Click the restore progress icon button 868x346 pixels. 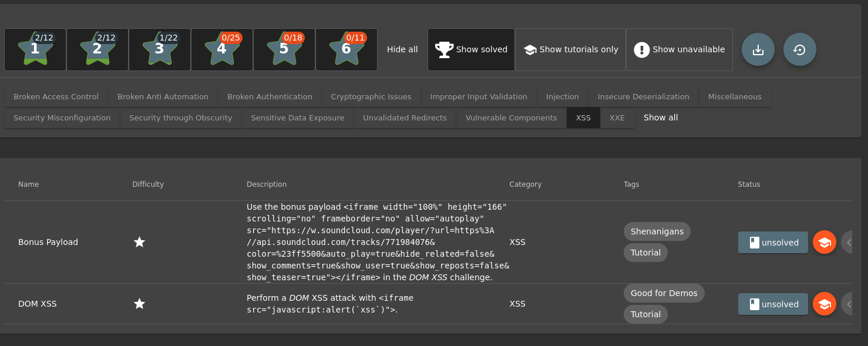(x=800, y=49)
